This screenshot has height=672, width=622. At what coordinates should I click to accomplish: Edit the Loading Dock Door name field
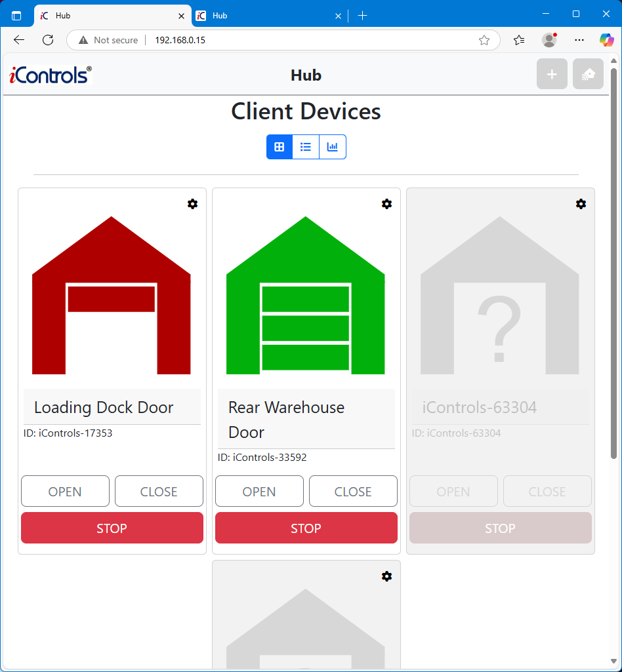coord(112,407)
